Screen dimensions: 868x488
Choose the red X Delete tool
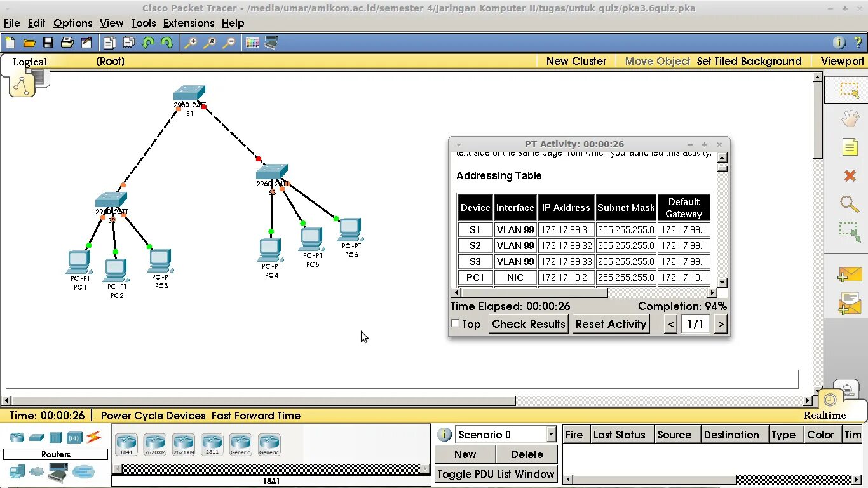pyautogui.click(x=850, y=175)
